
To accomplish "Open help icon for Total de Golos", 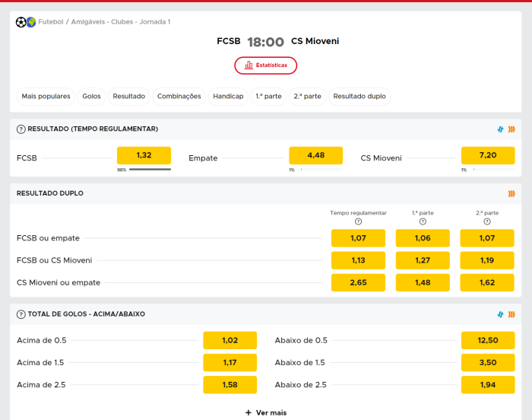I will (21, 314).
